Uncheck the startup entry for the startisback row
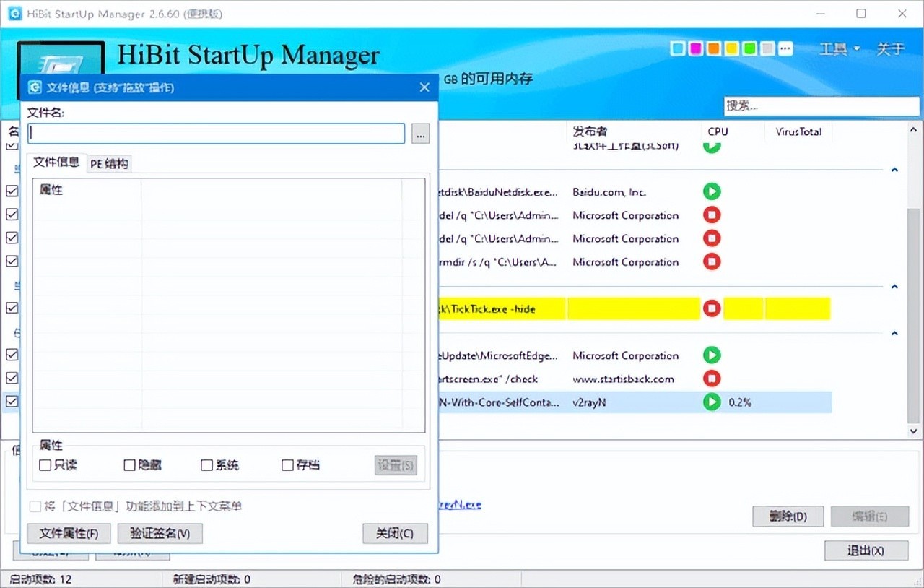The width and height of the screenshot is (924, 588). pos(12,378)
